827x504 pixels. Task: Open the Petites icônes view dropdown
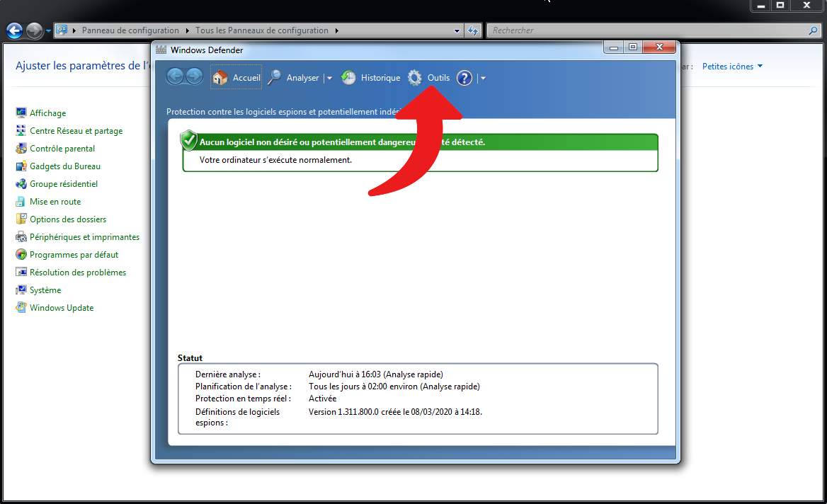pos(732,67)
